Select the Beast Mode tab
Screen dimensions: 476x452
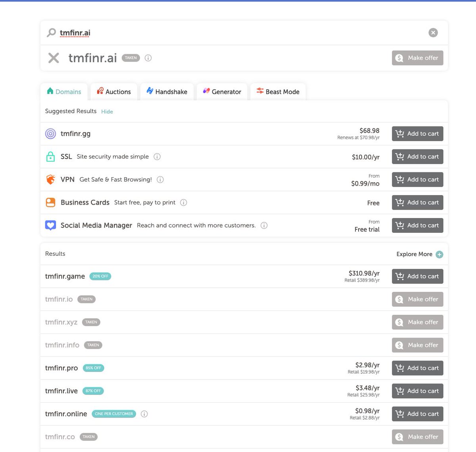[x=278, y=92]
